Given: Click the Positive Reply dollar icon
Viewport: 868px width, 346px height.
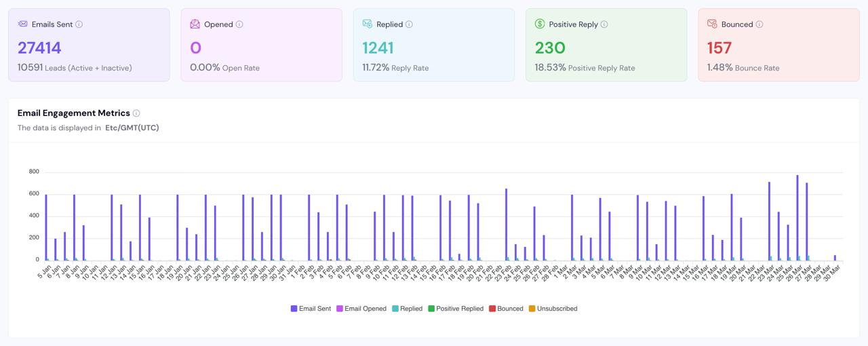Looking at the screenshot, I should 540,24.
